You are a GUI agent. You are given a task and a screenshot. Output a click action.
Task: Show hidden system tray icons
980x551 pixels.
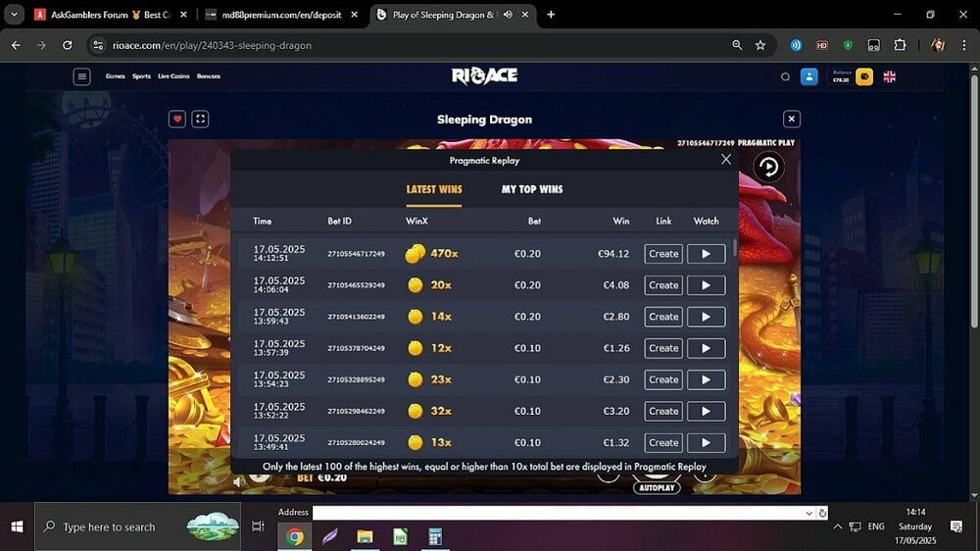[x=838, y=526]
